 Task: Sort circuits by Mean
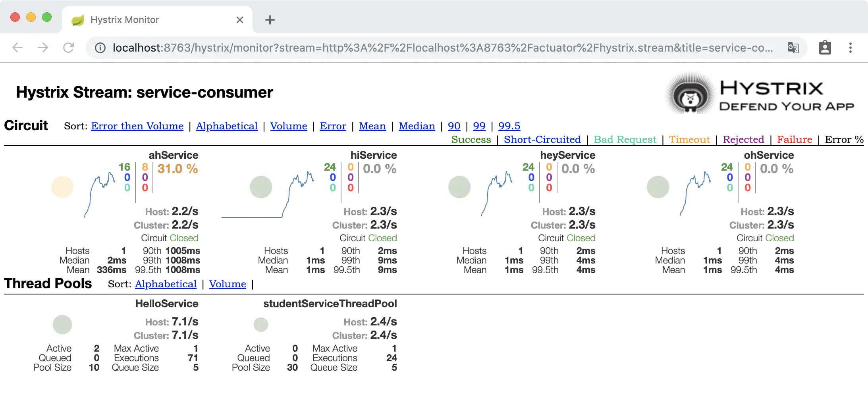click(372, 126)
